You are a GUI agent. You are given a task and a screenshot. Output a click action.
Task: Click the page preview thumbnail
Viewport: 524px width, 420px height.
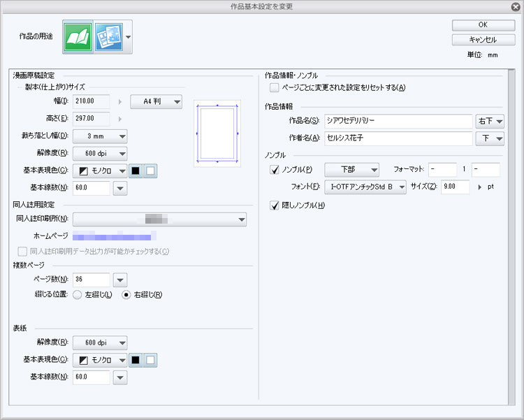click(x=217, y=133)
